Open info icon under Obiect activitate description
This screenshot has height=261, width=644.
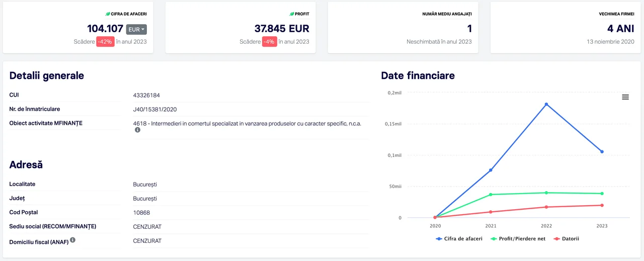pos(137,130)
